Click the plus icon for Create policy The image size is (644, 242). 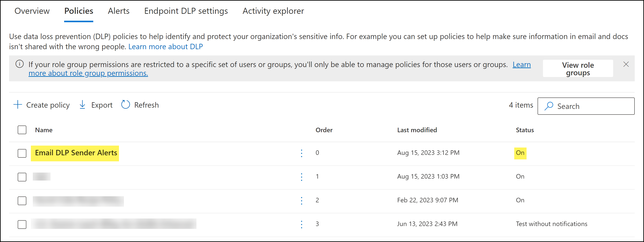pos(18,105)
